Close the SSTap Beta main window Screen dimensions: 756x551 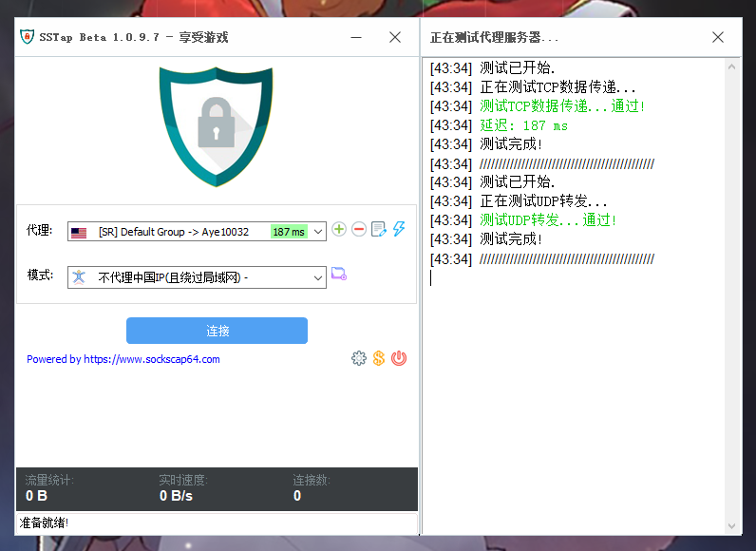click(x=395, y=37)
